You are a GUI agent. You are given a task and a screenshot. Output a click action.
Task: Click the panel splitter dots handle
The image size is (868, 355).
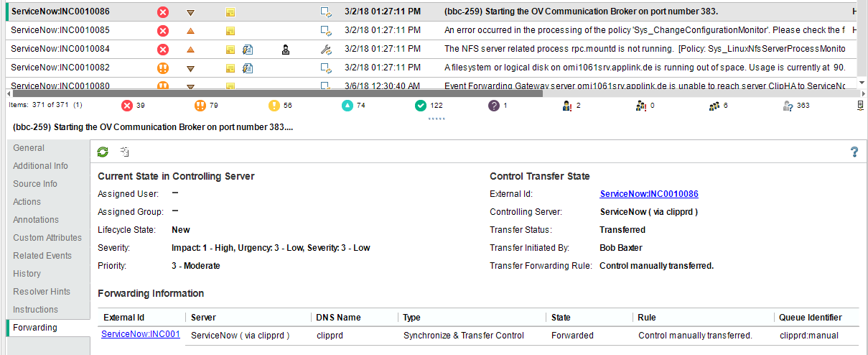click(x=437, y=118)
